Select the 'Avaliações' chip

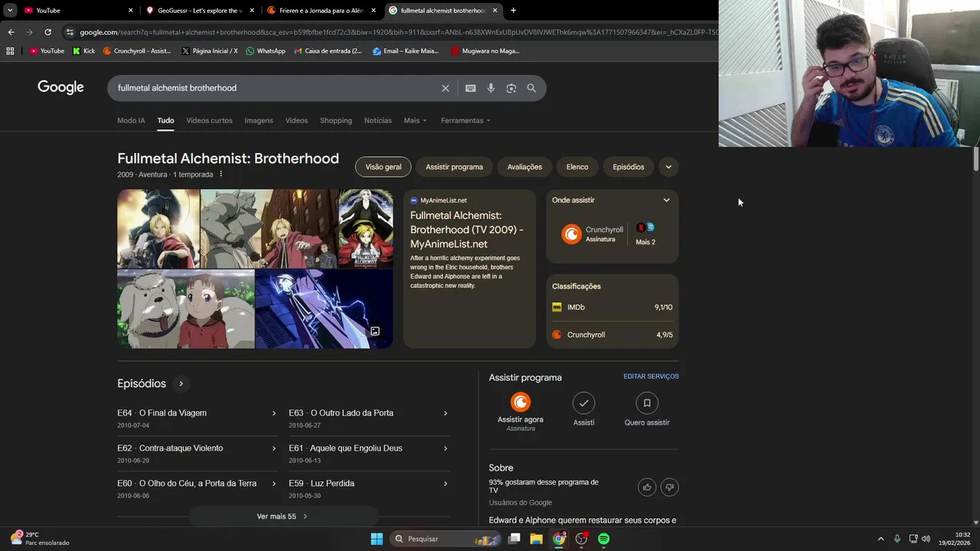click(524, 167)
